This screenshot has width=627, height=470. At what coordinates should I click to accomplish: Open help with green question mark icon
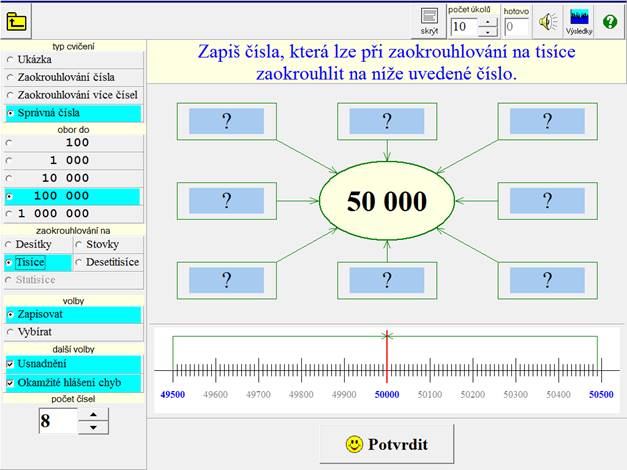pos(609,21)
